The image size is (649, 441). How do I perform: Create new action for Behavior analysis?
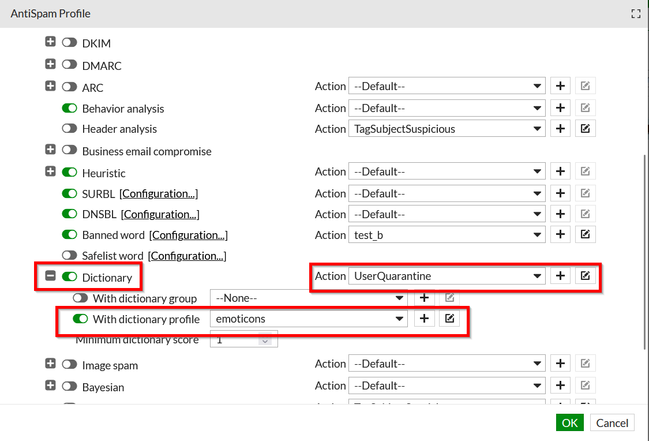(x=561, y=108)
